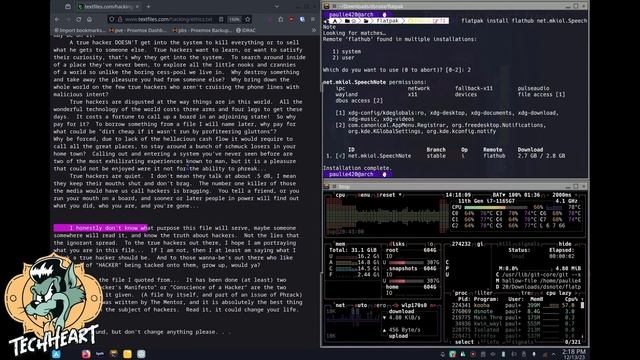Open a new tab with the plus button
Image resolution: width=640 pixels, height=360 pixels.
(148, 7)
